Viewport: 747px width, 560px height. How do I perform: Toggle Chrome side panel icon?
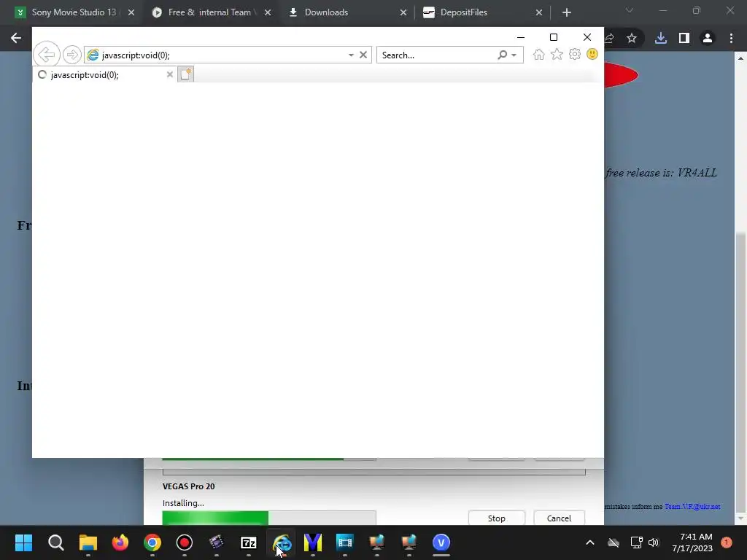coord(684,38)
